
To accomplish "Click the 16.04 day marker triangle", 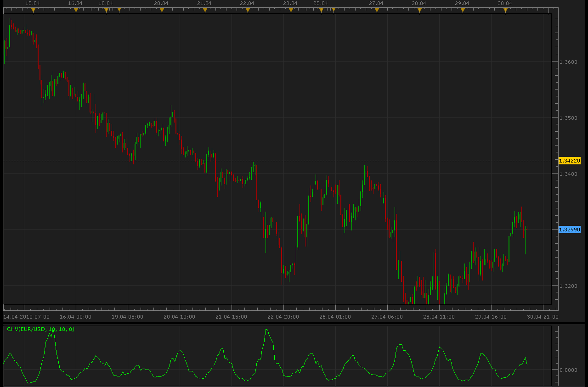I will 76,10.
